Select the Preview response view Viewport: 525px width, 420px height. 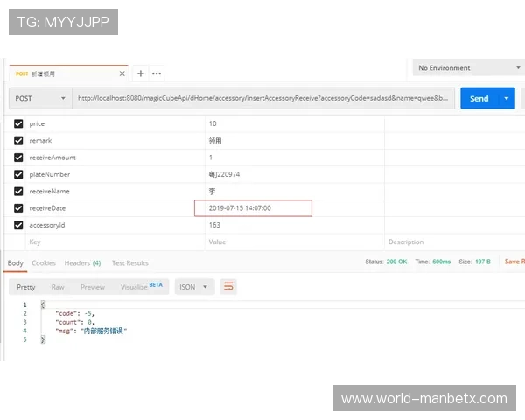pos(92,287)
